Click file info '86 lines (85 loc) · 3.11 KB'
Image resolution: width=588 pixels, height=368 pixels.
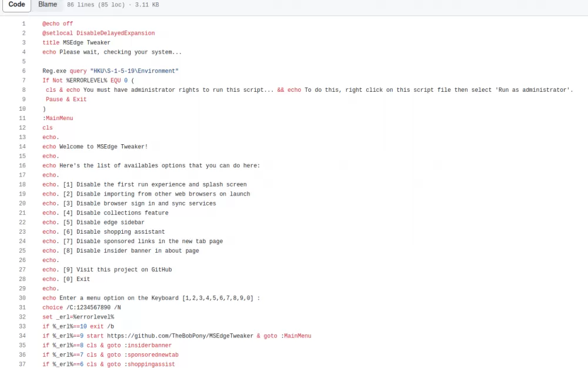[x=113, y=5]
